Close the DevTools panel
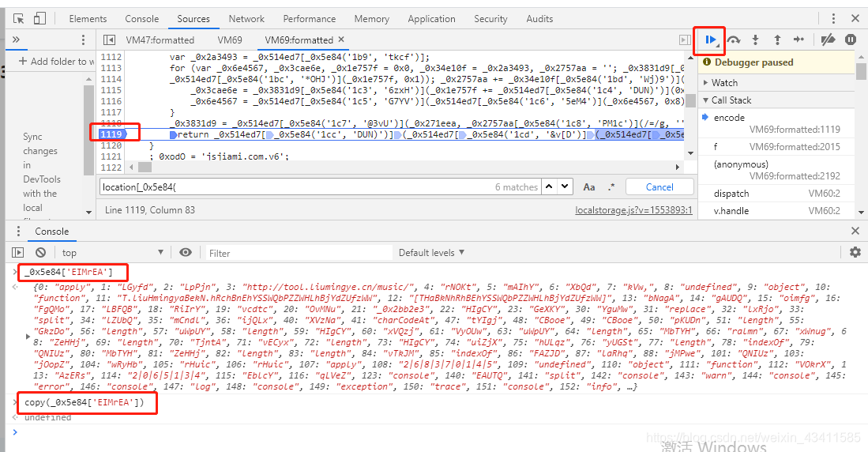 tap(855, 18)
